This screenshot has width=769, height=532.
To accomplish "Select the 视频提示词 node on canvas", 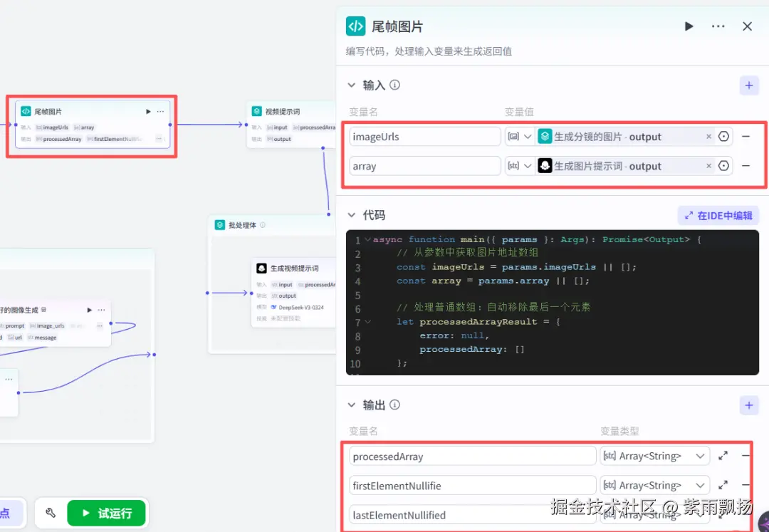I will coord(291,125).
